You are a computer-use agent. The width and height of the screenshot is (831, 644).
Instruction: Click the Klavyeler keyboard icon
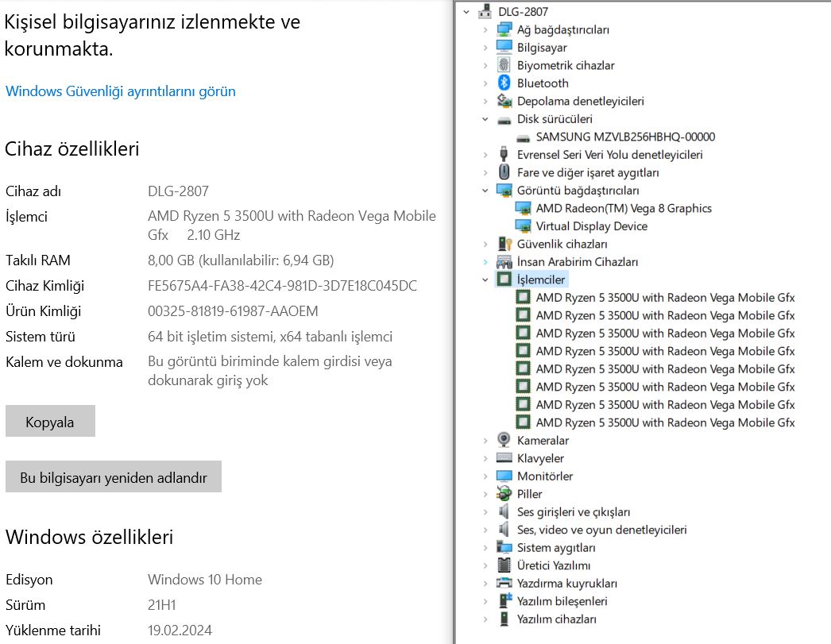(x=504, y=457)
